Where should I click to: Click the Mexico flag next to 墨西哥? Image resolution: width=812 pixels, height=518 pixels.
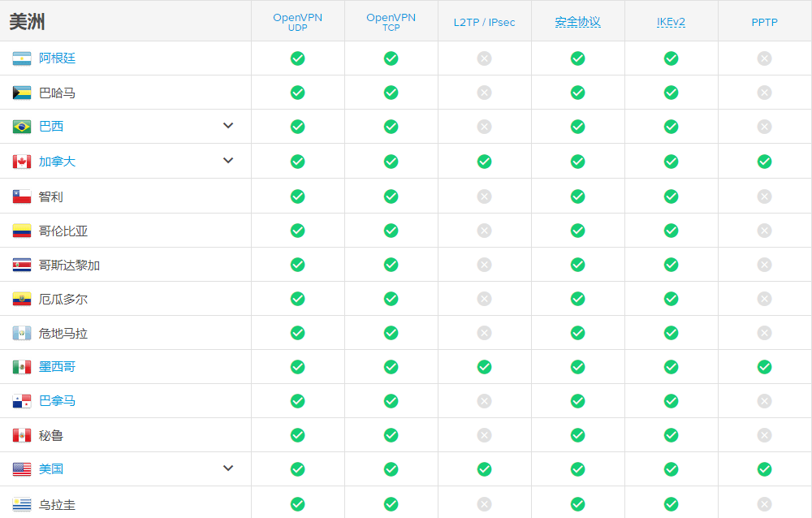coord(22,367)
